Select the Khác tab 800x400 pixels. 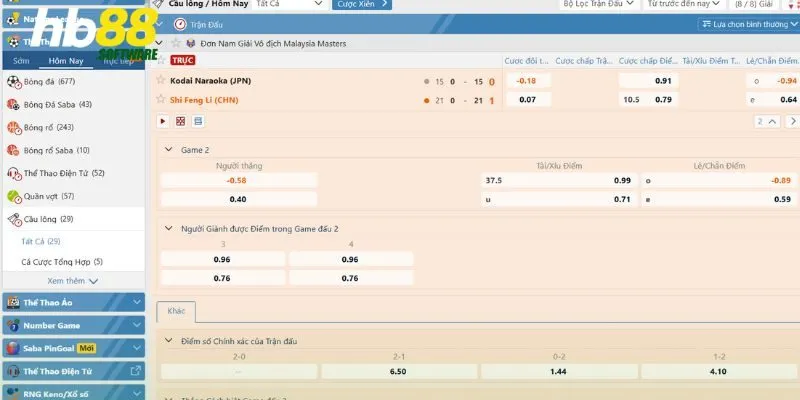(176, 312)
